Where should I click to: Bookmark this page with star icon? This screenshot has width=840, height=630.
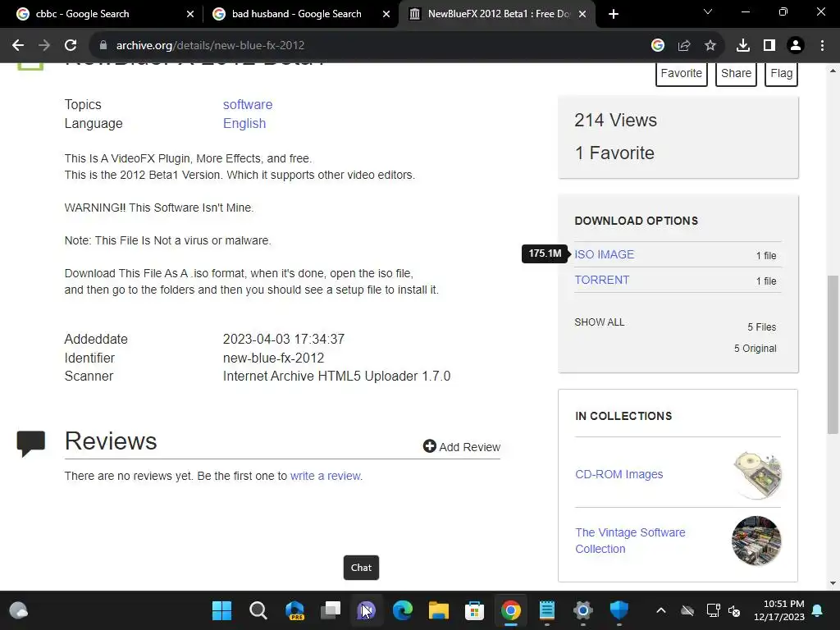pyautogui.click(x=710, y=46)
